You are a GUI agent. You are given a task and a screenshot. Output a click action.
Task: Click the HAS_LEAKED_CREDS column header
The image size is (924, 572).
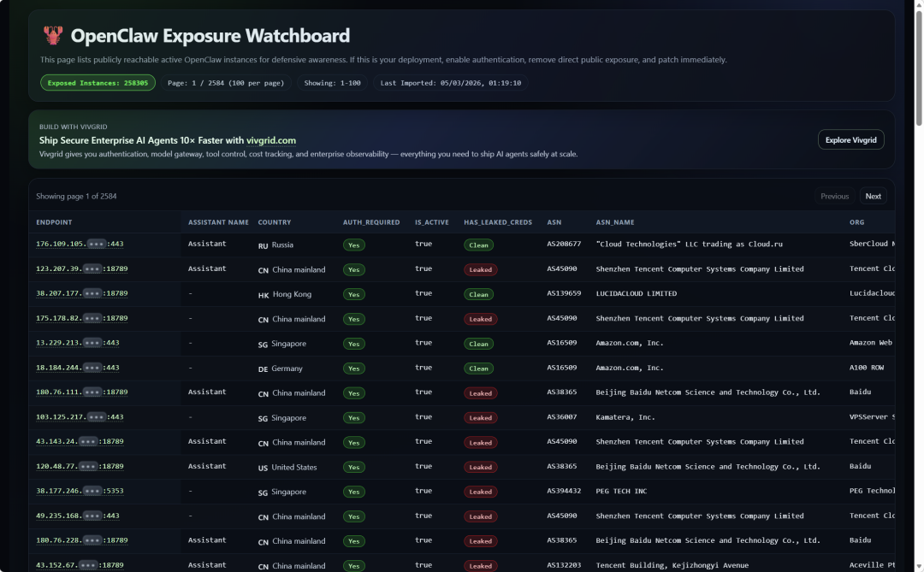[x=498, y=222]
